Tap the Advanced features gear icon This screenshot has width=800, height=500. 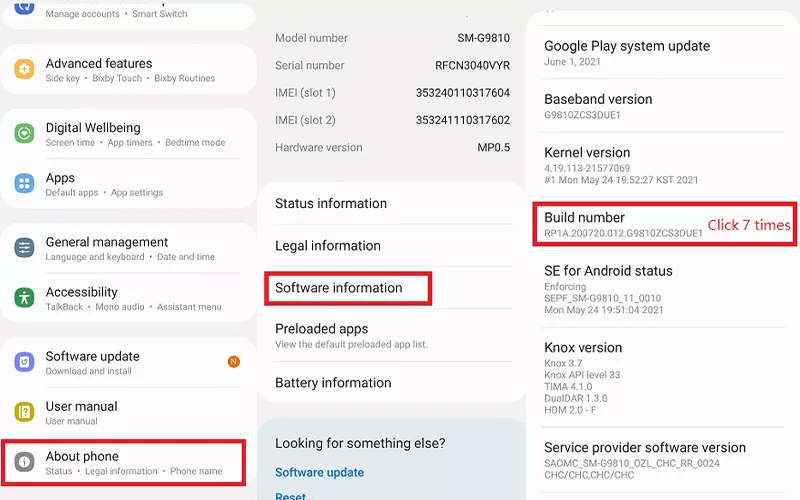pyautogui.click(x=25, y=70)
